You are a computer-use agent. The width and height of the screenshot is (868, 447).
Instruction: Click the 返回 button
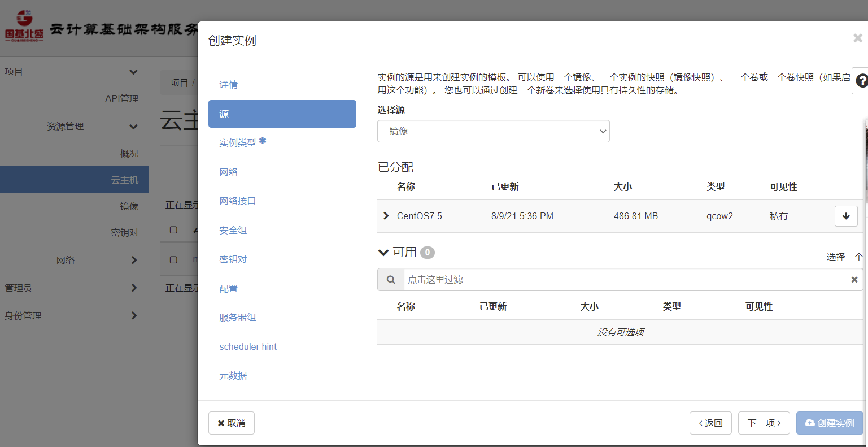710,423
